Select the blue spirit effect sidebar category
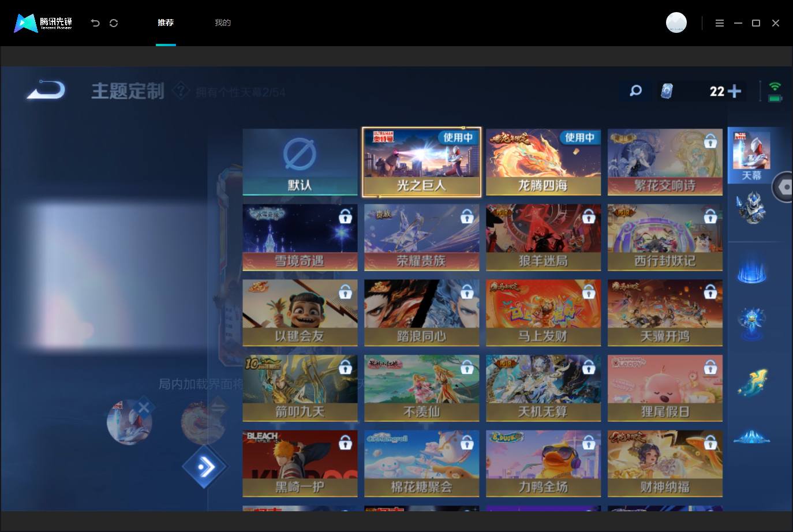 tap(751, 323)
